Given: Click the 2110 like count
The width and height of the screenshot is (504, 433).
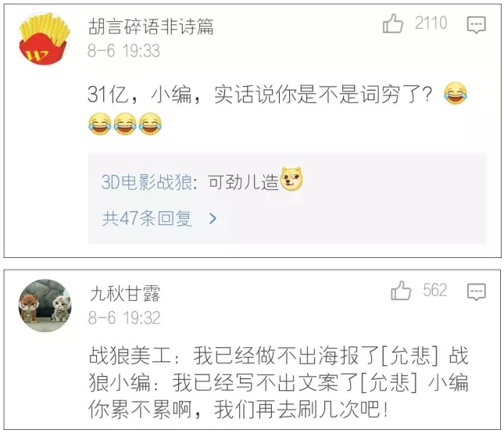Looking at the screenshot, I should pos(431,23).
